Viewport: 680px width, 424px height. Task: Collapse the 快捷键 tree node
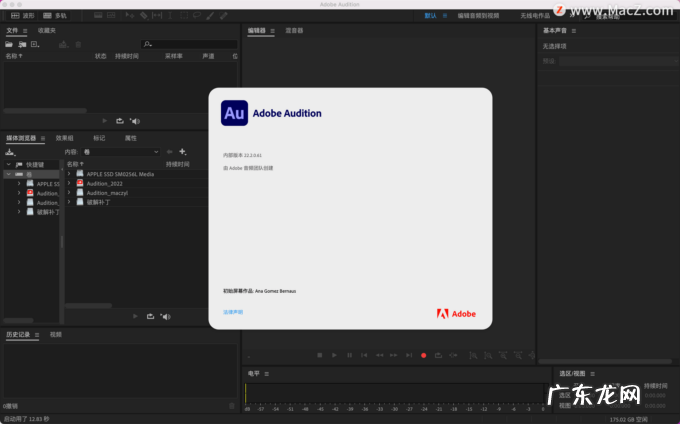[x=8, y=164]
